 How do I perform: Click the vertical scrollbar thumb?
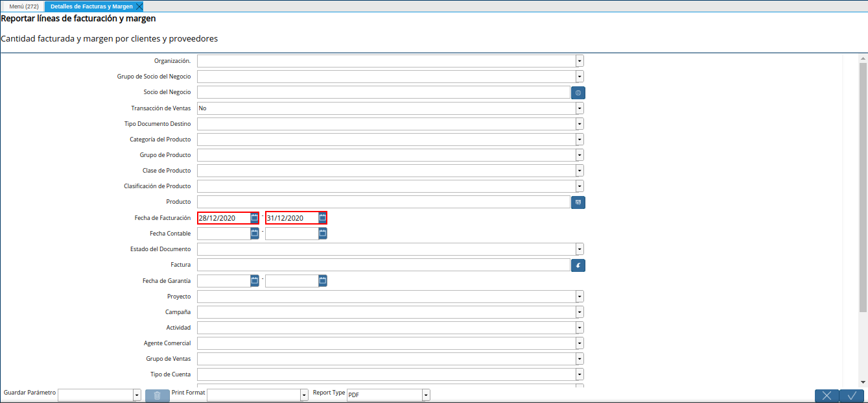point(863,188)
